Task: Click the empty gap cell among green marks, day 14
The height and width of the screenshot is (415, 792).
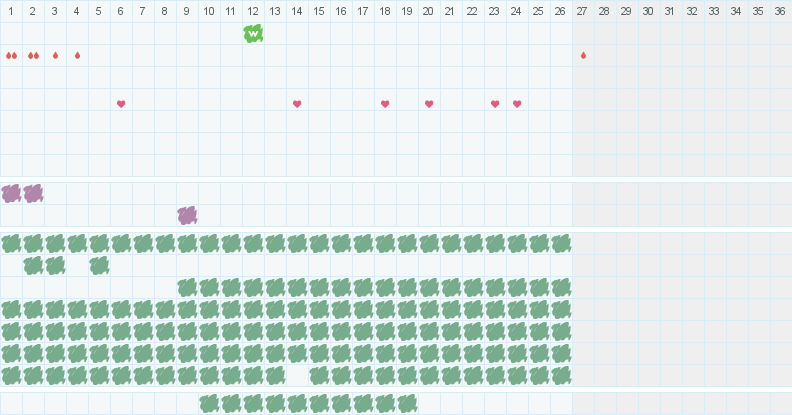Action: [297, 375]
